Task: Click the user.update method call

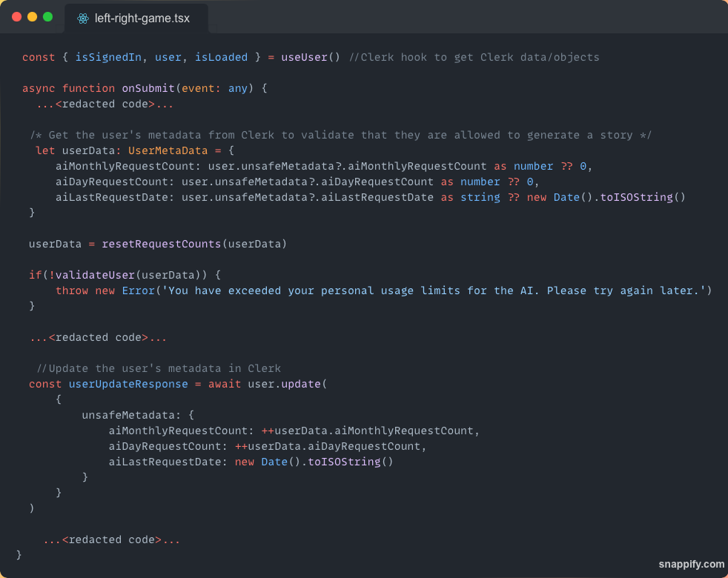Action: click(285, 384)
